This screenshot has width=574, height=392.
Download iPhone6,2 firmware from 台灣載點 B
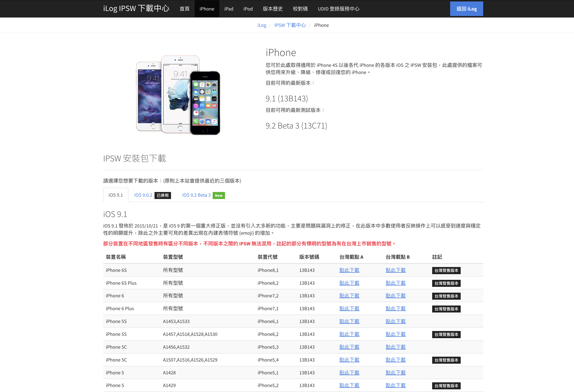pyautogui.click(x=396, y=334)
